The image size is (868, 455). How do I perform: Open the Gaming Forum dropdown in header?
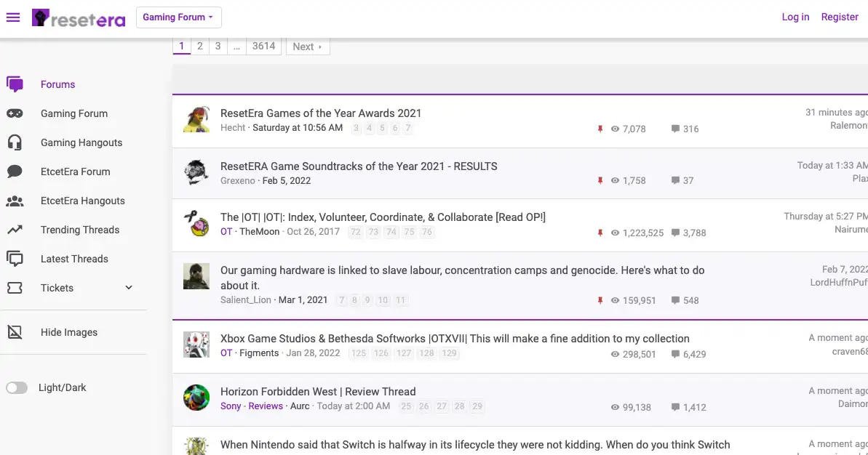point(179,17)
